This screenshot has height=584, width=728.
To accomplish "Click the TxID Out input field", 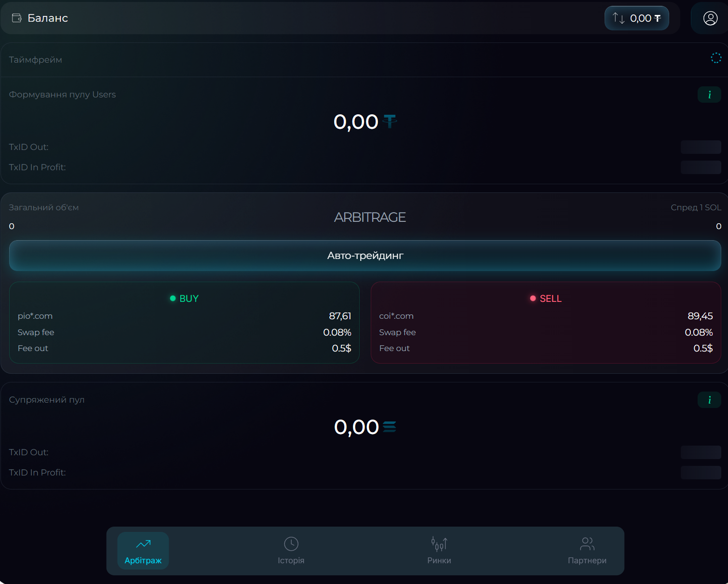I will pos(701,147).
